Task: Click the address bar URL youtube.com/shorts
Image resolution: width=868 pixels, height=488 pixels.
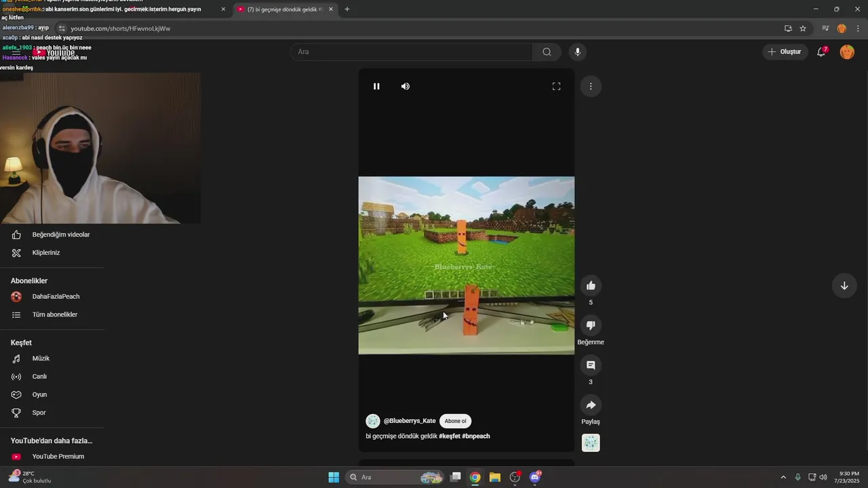Action: pos(121,28)
